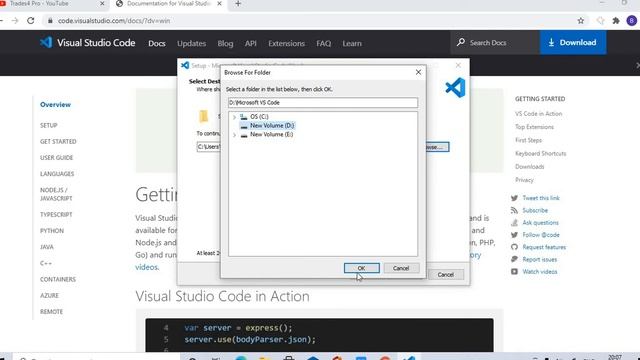Select Overview in docs sidebar
The image size is (640, 360).
pyautogui.click(x=56, y=104)
